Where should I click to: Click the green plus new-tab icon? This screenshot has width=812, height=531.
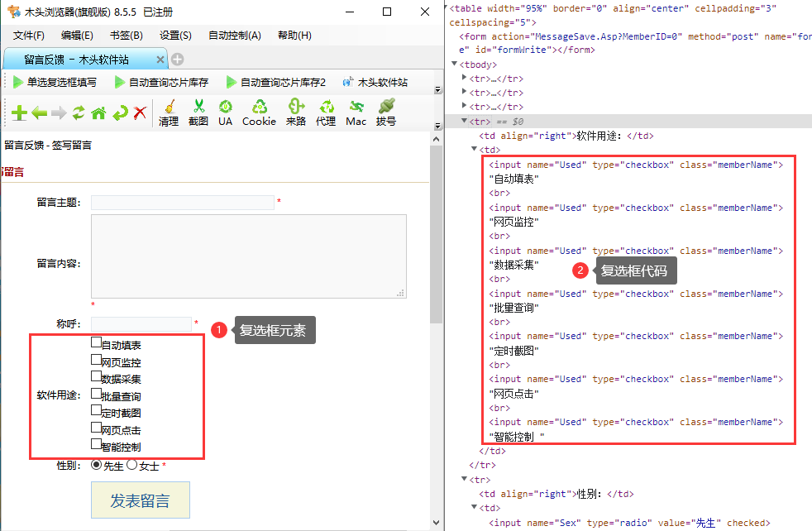(17, 112)
